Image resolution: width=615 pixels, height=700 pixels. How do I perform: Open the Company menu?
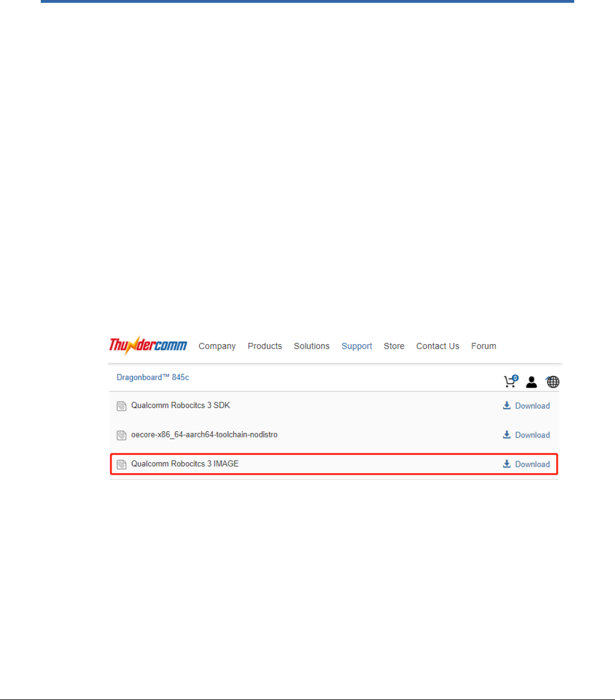point(217,346)
